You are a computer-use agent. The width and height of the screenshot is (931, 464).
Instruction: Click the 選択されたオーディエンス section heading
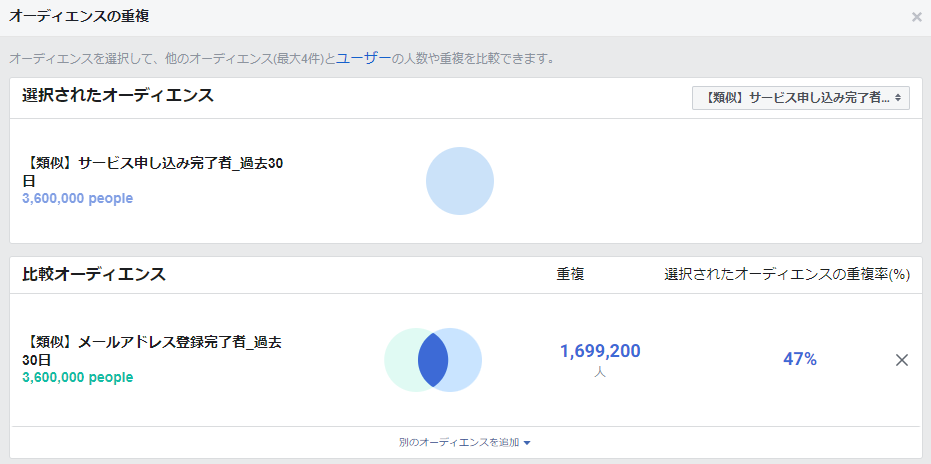point(118,95)
